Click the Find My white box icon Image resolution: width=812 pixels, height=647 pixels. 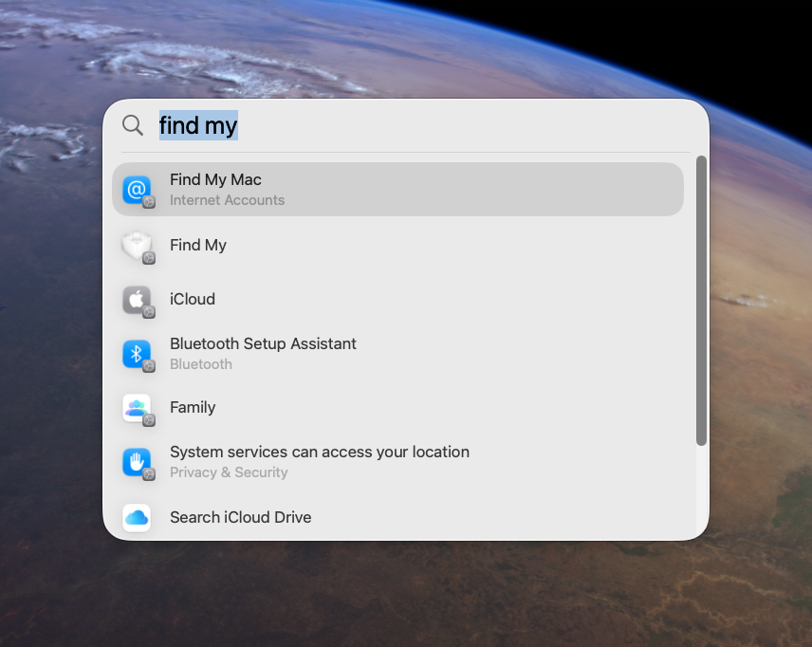(138, 246)
